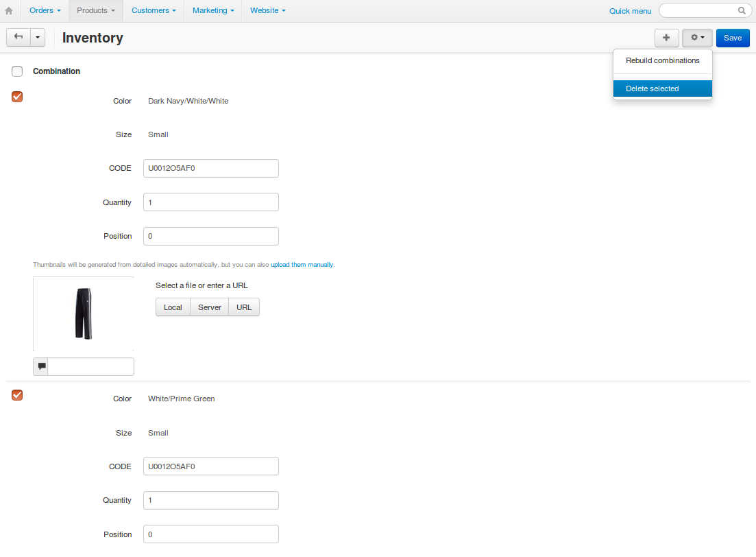Click the upload them manually link

[302, 265]
